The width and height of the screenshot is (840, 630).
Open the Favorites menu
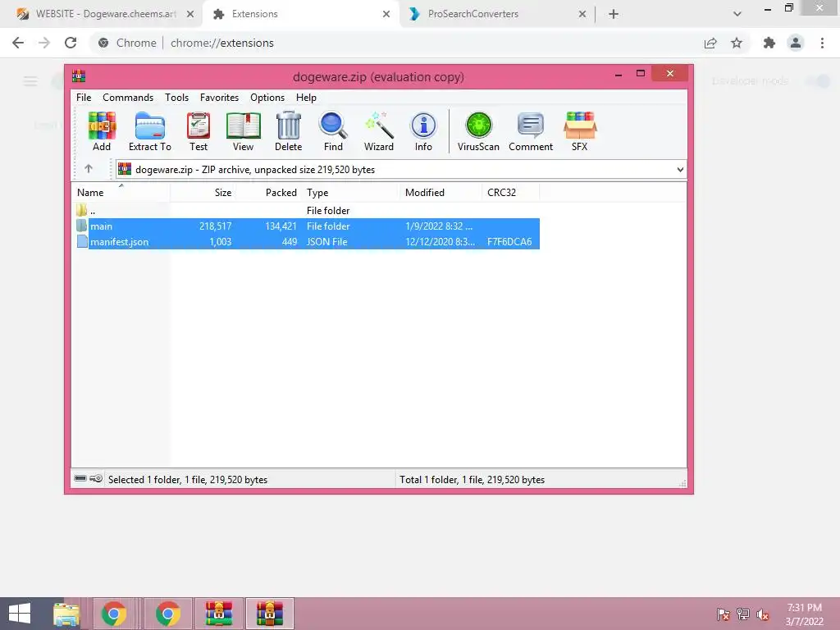click(x=219, y=98)
